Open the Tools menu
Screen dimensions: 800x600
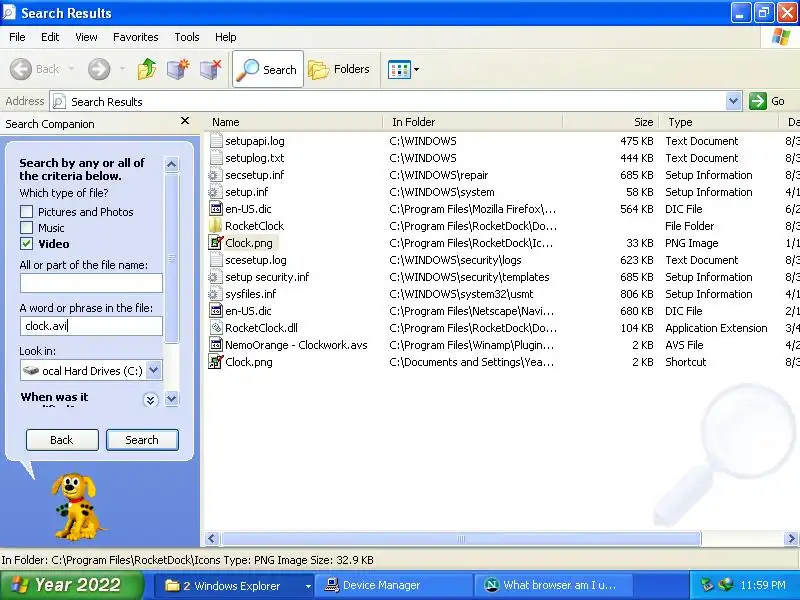(x=187, y=37)
